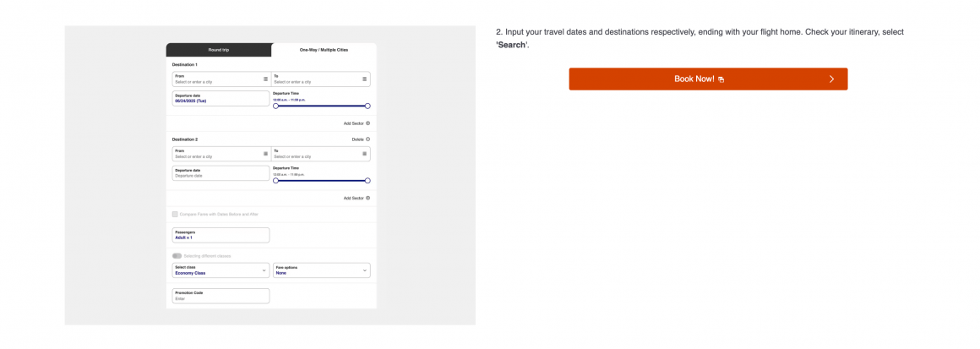Image resolution: width=980 pixels, height=349 pixels.
Task: Click Destination 2 Departure date field
Action: [x=220, y=172]
